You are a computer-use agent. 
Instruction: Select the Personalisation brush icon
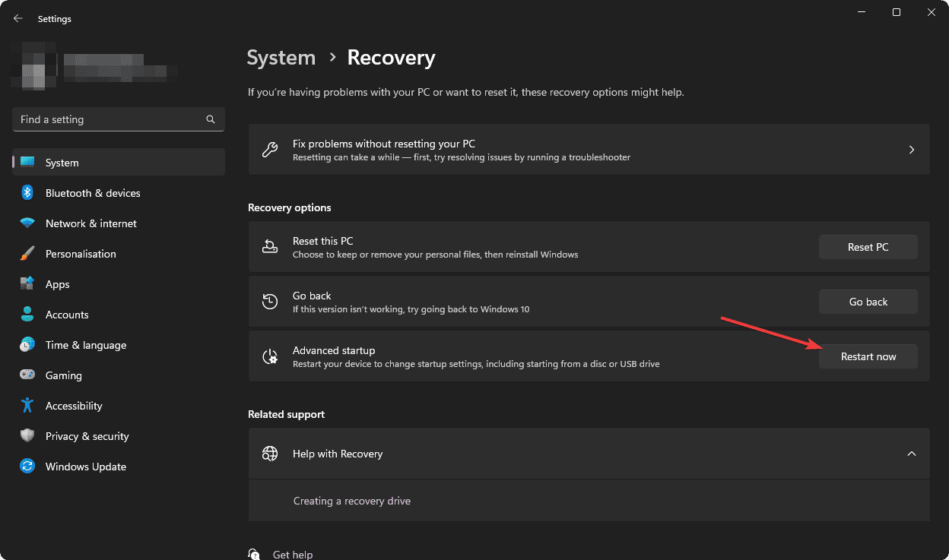click(27, 254)
